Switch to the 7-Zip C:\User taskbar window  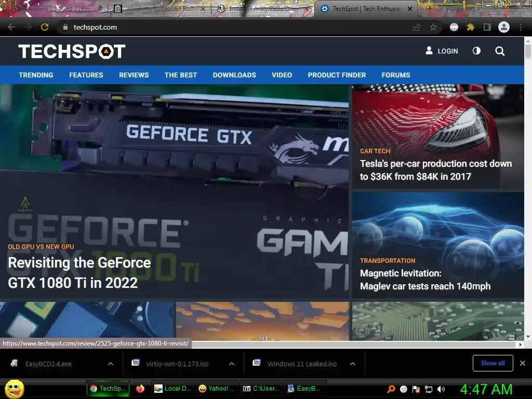coord(261,389)
